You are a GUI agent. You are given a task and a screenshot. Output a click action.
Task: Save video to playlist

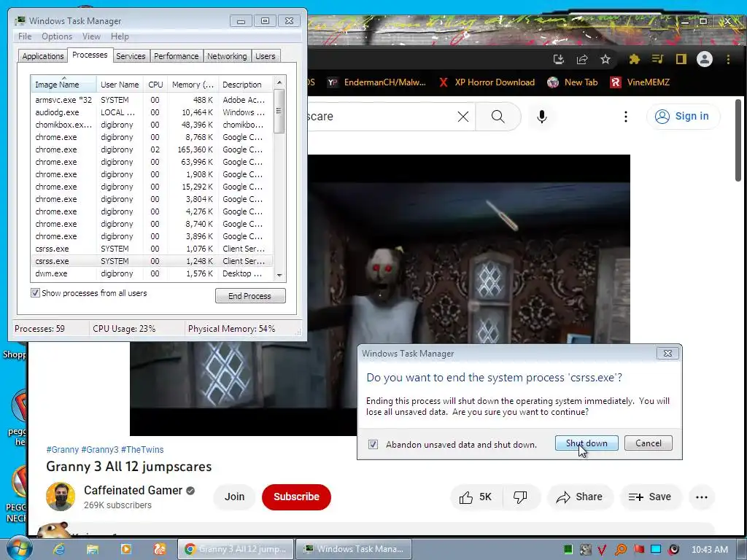[x=650, y=497]
